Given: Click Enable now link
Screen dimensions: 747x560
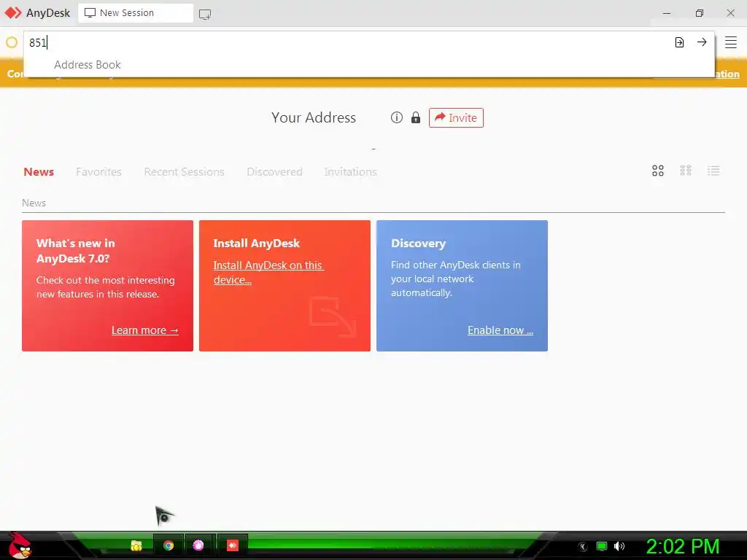Looking at the screenshot, I should coord(500,330).
